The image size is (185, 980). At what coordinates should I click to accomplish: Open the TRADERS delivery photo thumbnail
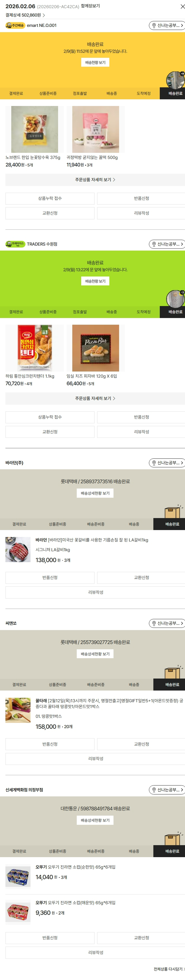pyautogui.click(x=175, y=299)
